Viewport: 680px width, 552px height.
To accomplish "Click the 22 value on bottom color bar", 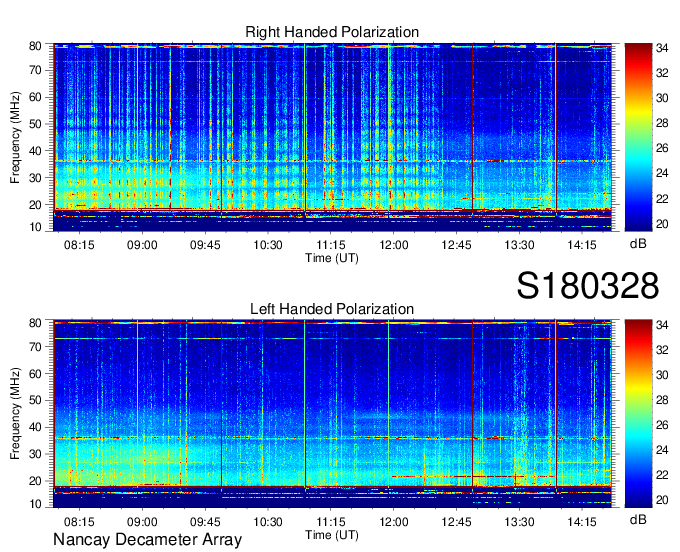I will click(662, 475).
